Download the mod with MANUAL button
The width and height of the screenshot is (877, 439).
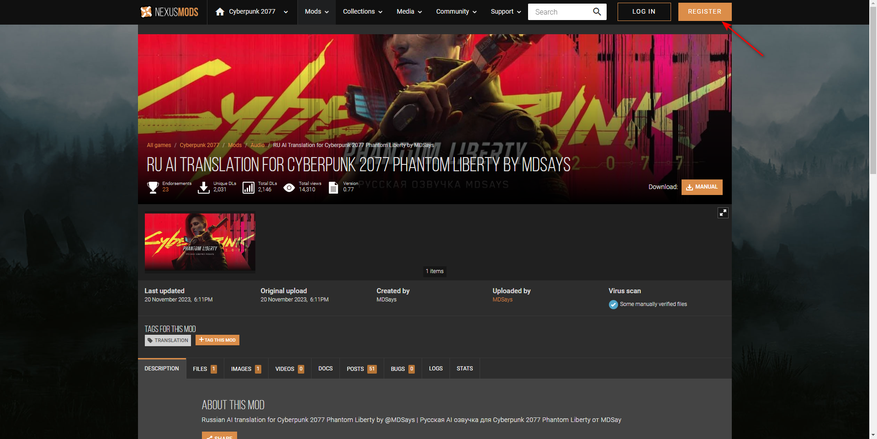[702, 187]
